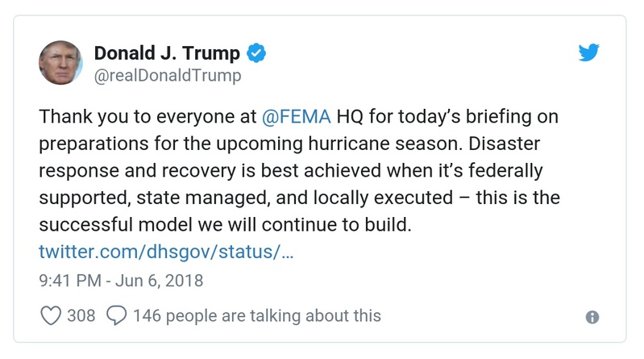The height and width of the screenshot is (359, 644).
Task: View "146 people are talking about this"
Action: [x=257, y=315]
